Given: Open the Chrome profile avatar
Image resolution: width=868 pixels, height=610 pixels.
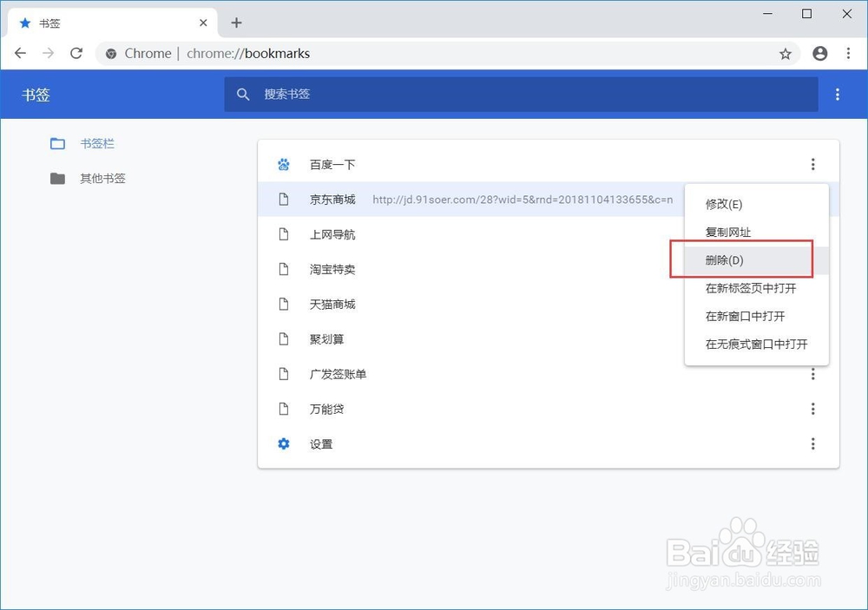Looking at the screenshot, I should [x=820, y=53].
